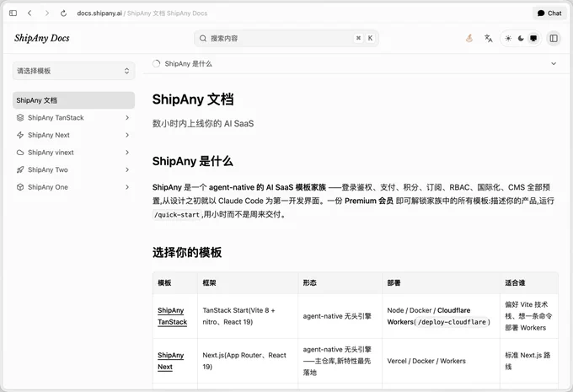Open ShipAny vinext in the sidebar
573x392 pixels.
coord(74,153)
